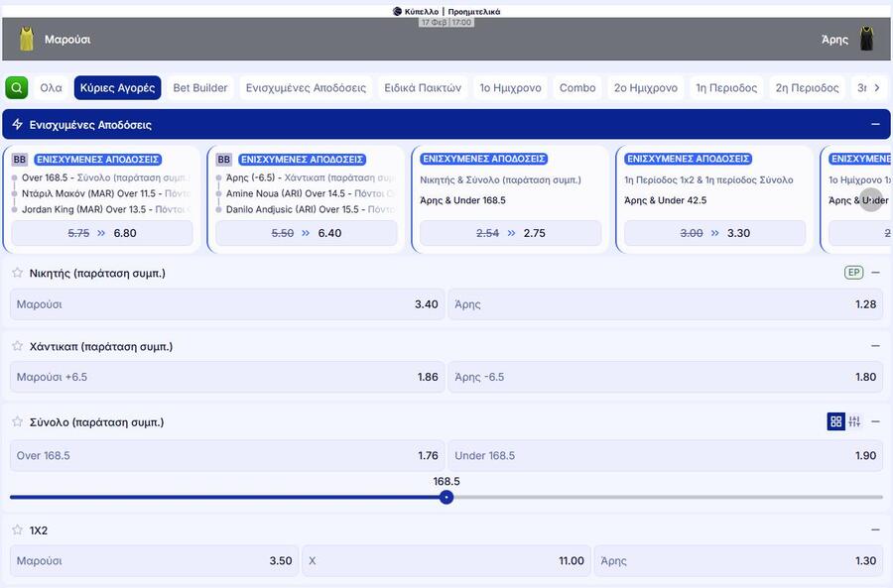Favorite the Νικητής market with star icon
The image size is (893, 588).
[x=17, y=273]
